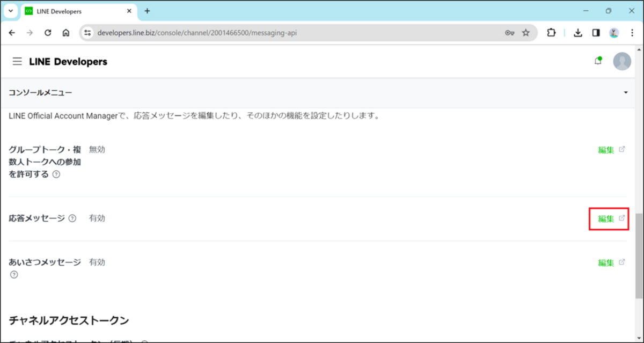Open the saved password key icon
Viewport: 644px width, 343px height.
510,33
